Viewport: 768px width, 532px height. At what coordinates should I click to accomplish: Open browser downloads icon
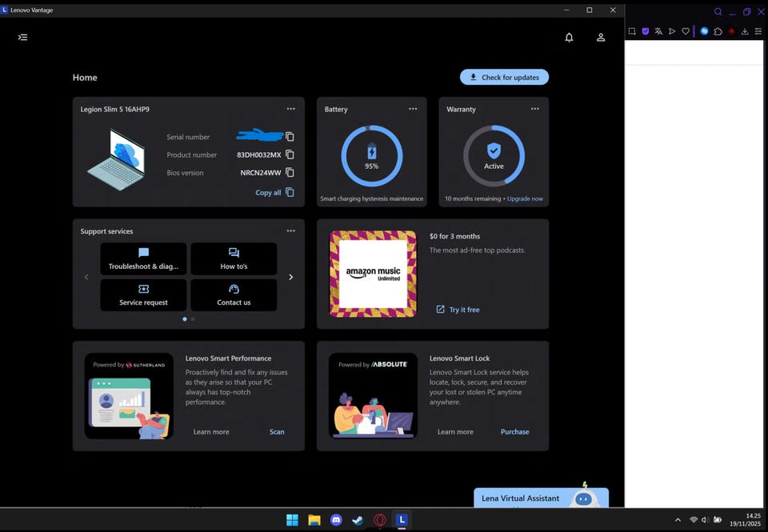[745, 31]
